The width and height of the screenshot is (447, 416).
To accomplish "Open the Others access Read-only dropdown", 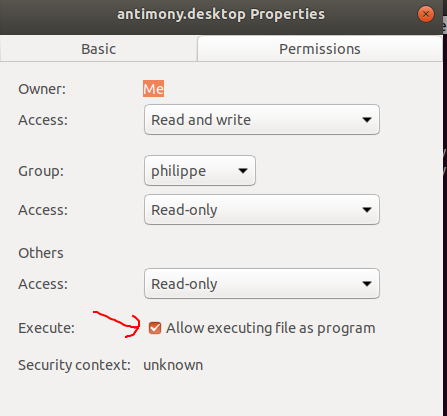I will 262,284.
